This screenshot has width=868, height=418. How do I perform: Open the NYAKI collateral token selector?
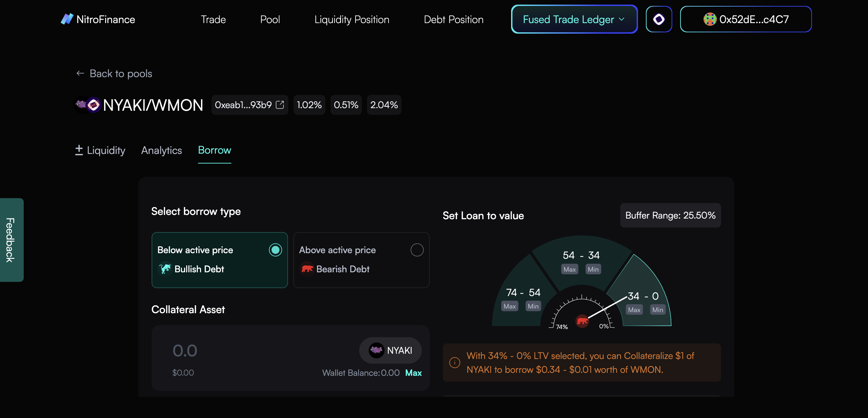[x=390, y=350]
